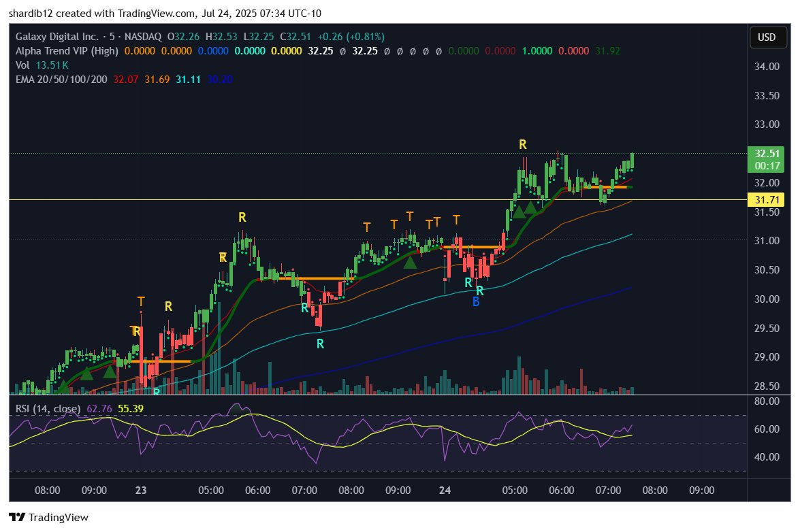The width and height of the screenshot is (800, 532).
Task: Select the Vol indicator legend label
Action: tap(22, 65)
